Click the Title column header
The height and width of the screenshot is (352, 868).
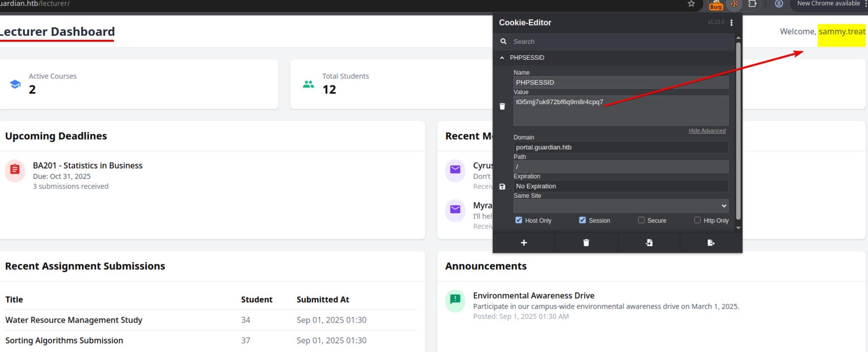tap(14, 300)
